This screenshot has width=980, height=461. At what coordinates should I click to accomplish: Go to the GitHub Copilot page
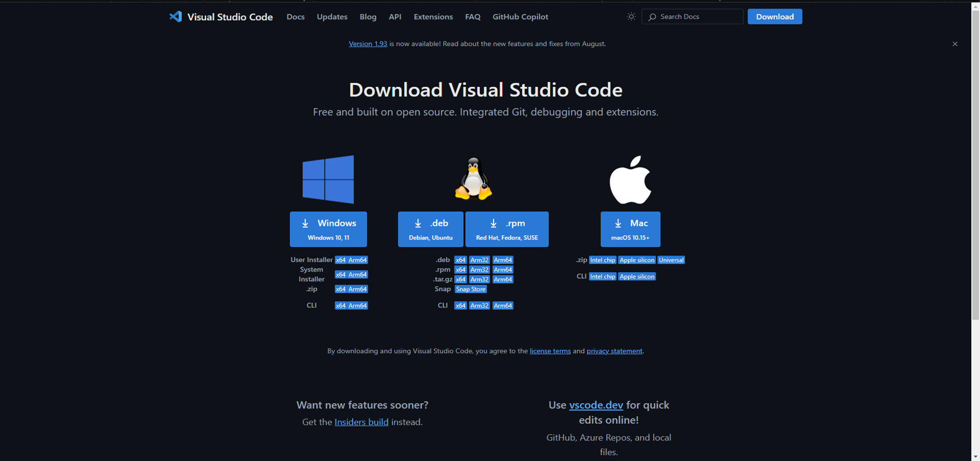(x=520, y=17)
